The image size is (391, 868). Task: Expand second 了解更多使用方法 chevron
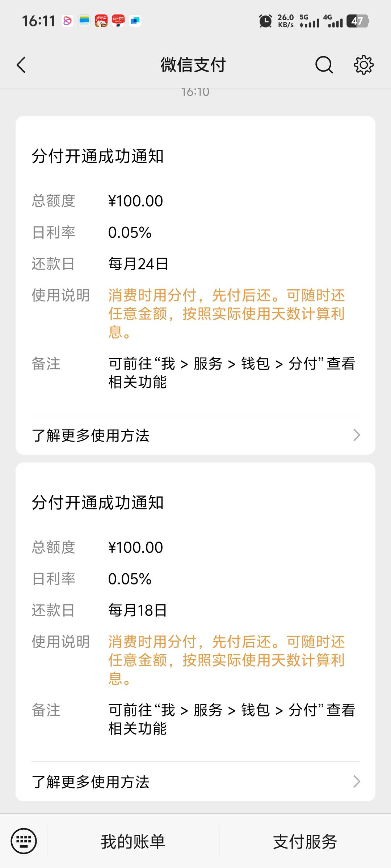click(x=357, y=782)
